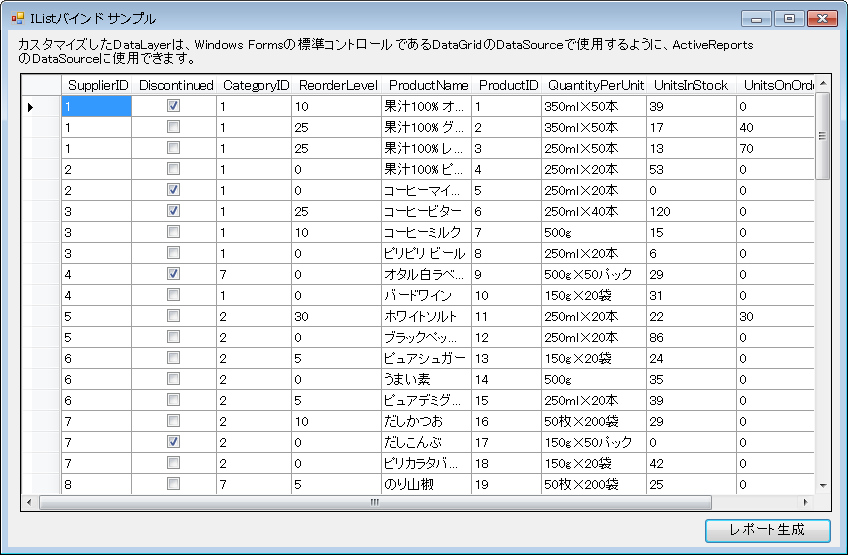Viewport: 848px width, 555px height.
Task: Select CategoryID cell of ProductID 9 row
Action: (254, 274)
